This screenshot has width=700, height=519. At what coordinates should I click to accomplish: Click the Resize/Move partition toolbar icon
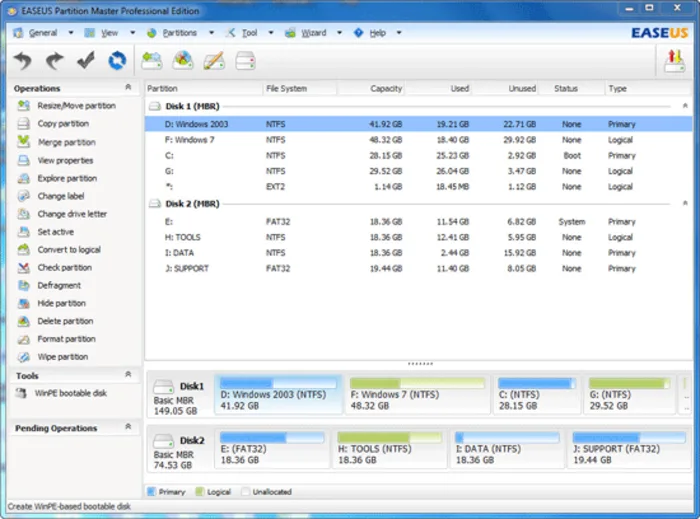tap(151, 60)
